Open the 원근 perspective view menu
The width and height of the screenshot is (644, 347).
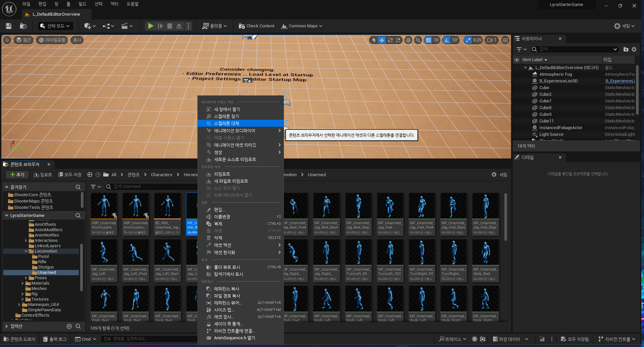pos(23,40)
